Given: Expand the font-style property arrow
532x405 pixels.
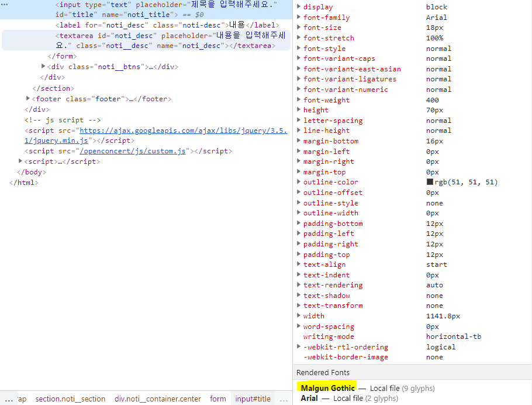Looking at the screenshot, I should pos(299,48).
